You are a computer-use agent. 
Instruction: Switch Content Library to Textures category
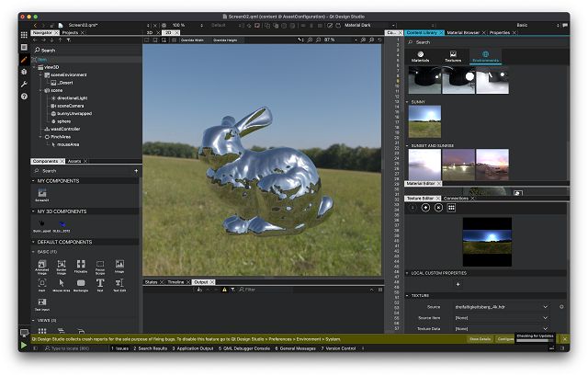(453, 57)
